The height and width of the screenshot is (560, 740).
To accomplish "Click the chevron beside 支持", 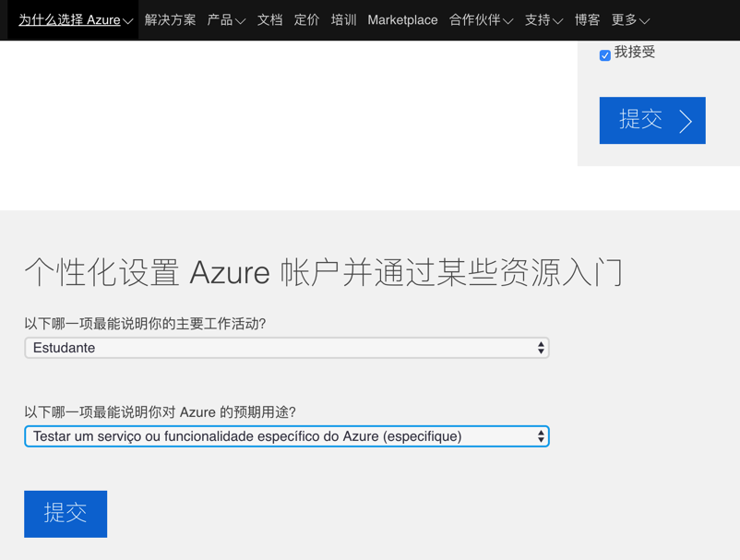I will 557,21.
